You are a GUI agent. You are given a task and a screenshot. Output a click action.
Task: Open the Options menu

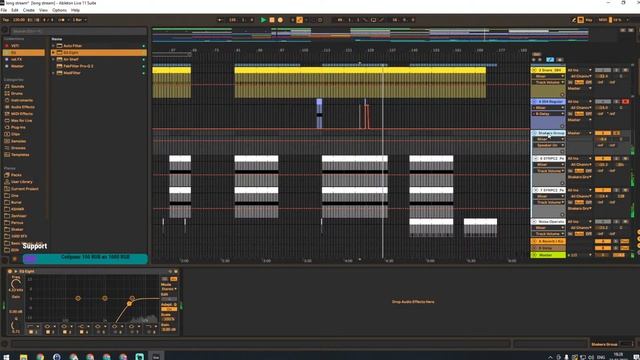[59, 10]
